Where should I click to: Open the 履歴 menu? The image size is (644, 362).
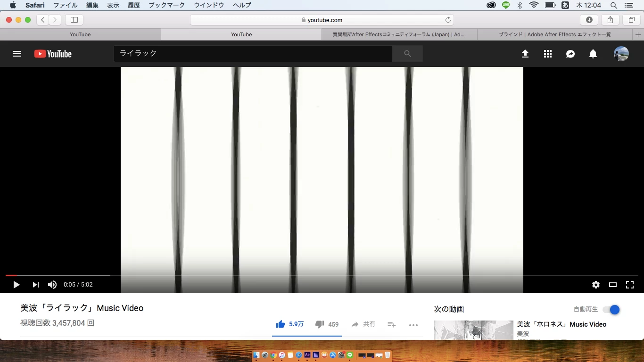(x=134, y=5)
